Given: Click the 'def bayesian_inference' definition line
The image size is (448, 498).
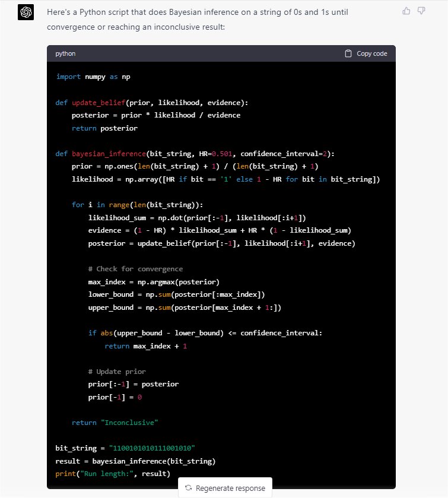Looking at the screenshot, I should [x=195, y=154].
